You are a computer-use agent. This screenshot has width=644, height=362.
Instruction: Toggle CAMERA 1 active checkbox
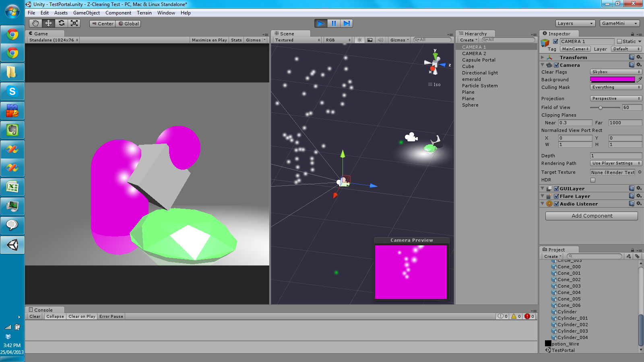tap(556, 41)
